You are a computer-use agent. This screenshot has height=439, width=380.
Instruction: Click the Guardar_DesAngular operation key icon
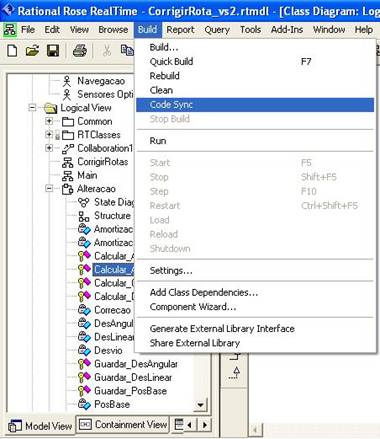click(84, 364)
